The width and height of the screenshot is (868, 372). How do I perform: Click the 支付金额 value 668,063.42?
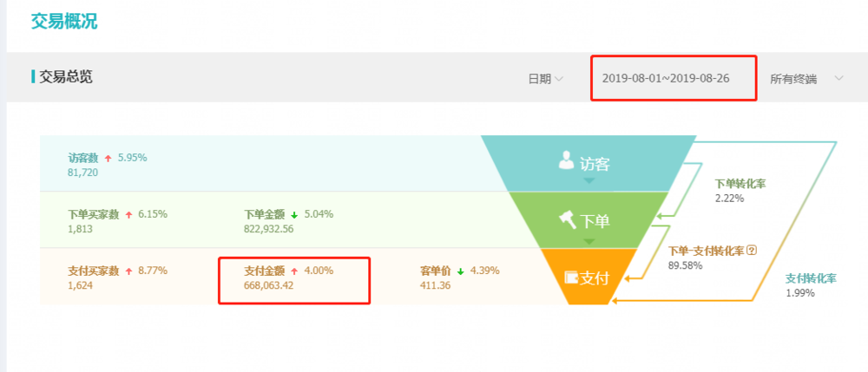tap(268, 286)
